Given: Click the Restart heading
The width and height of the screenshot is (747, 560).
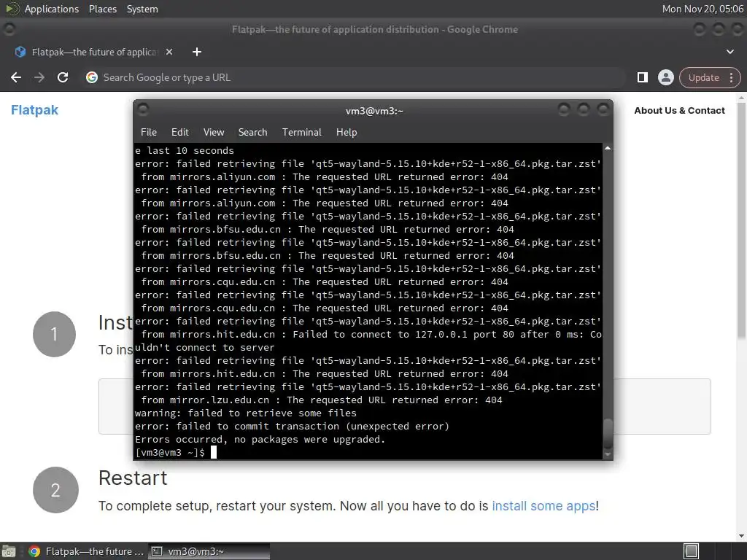Looking at the screenshot, I should point(133,478).
